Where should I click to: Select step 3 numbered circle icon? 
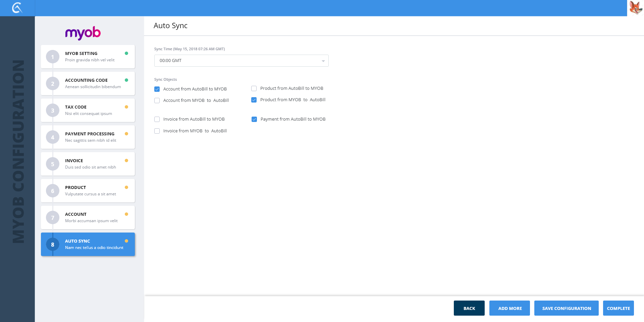tap(53, 111)
